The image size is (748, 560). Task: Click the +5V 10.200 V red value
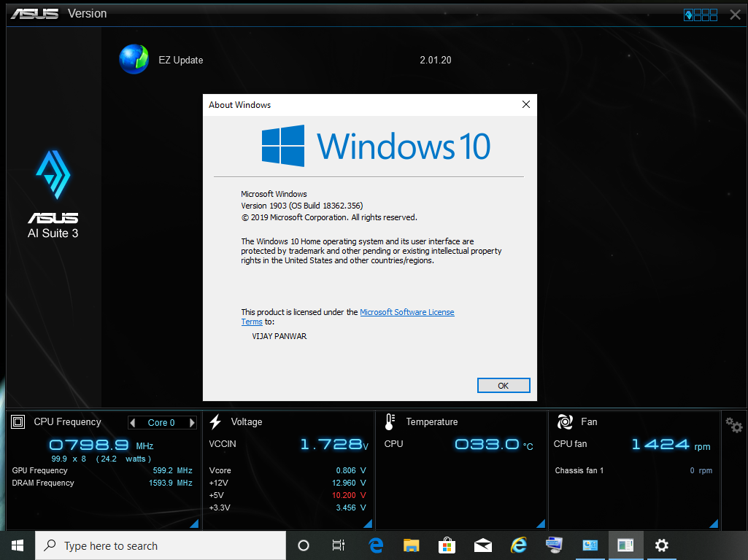pyautogui.click(x=349, y=495)
